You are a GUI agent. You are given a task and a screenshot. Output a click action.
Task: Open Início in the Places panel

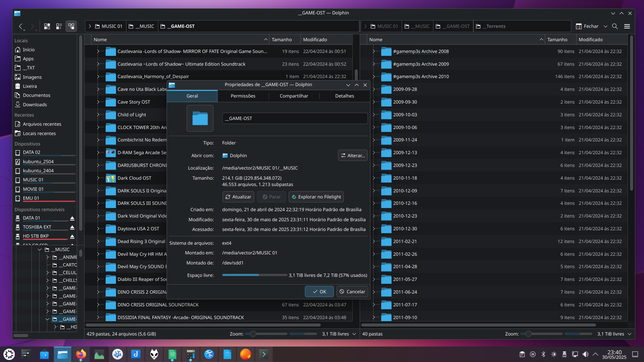pyautogui.click(x=28, y=50)
